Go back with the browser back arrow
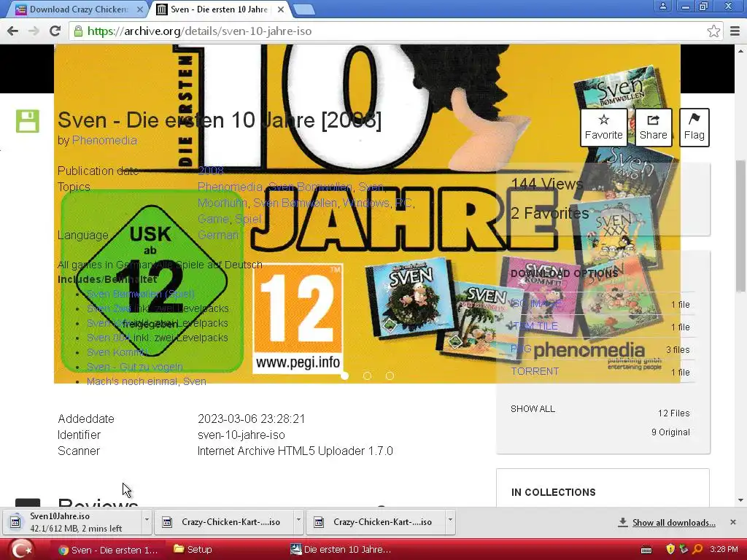The image size is (747, 560). pos(12,31)
